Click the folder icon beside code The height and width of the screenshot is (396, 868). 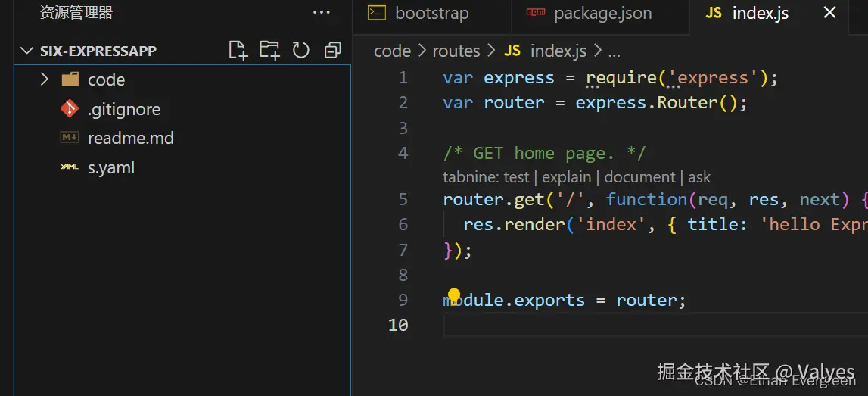tap(70, 80)
